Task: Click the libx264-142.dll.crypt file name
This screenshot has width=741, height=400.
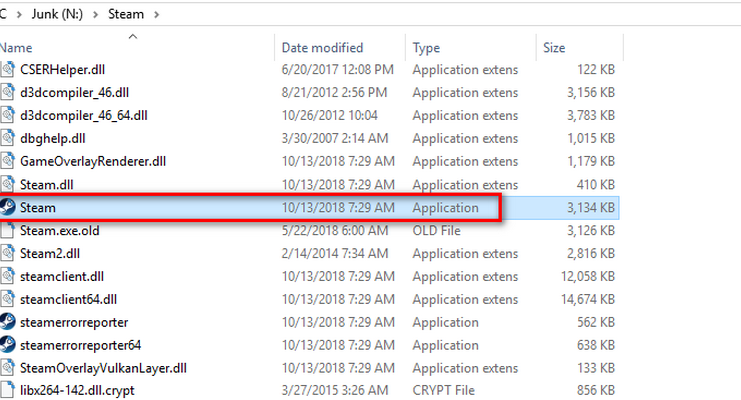Action: (x=77, y=391)
